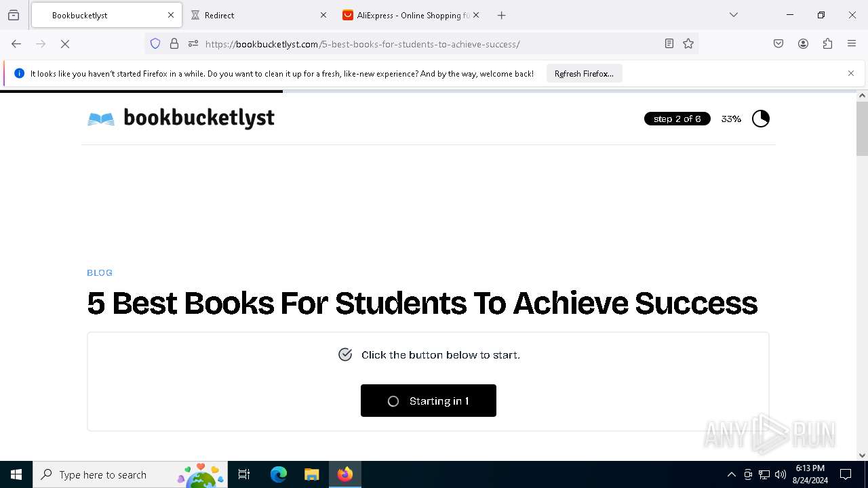Open volume control in system tray
Image resolution: width=868 pixels, height=488 pixels.
(781, 474)
